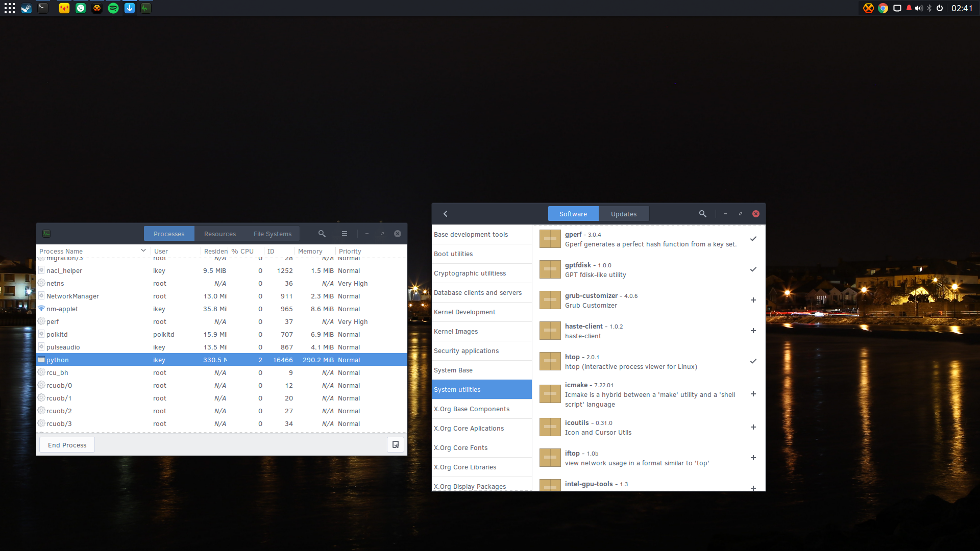Open the terminal launcher icon

click(x=43, y=8)
